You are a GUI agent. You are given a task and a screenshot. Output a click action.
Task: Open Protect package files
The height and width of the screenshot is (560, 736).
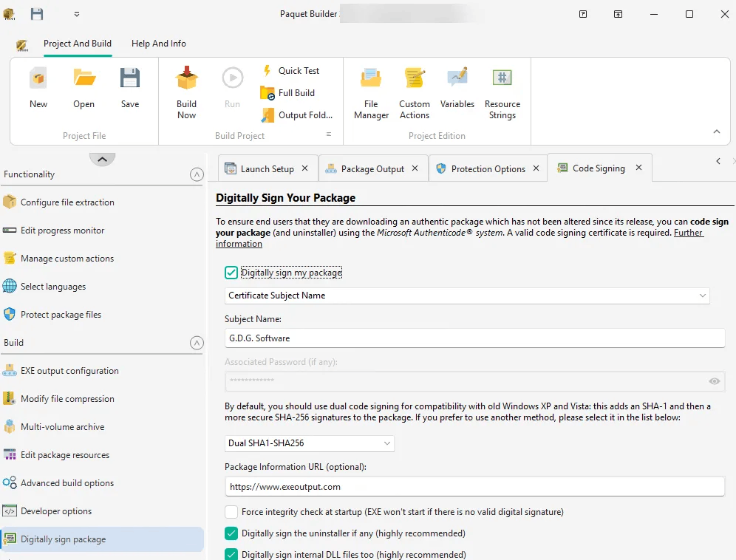[x=102, y=315]
